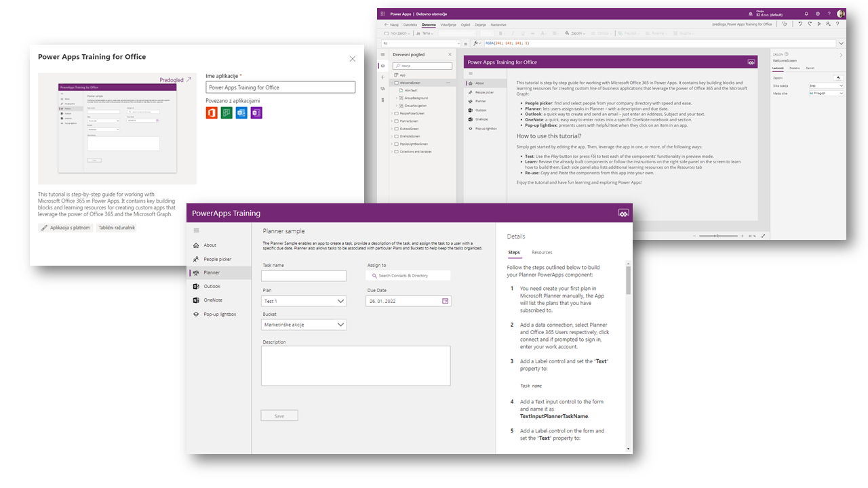This screenshot has width=868, height=488.
Task: Zoom in with the plus icon in Studio
Action: pyautogui.click(x=742, y=236)
